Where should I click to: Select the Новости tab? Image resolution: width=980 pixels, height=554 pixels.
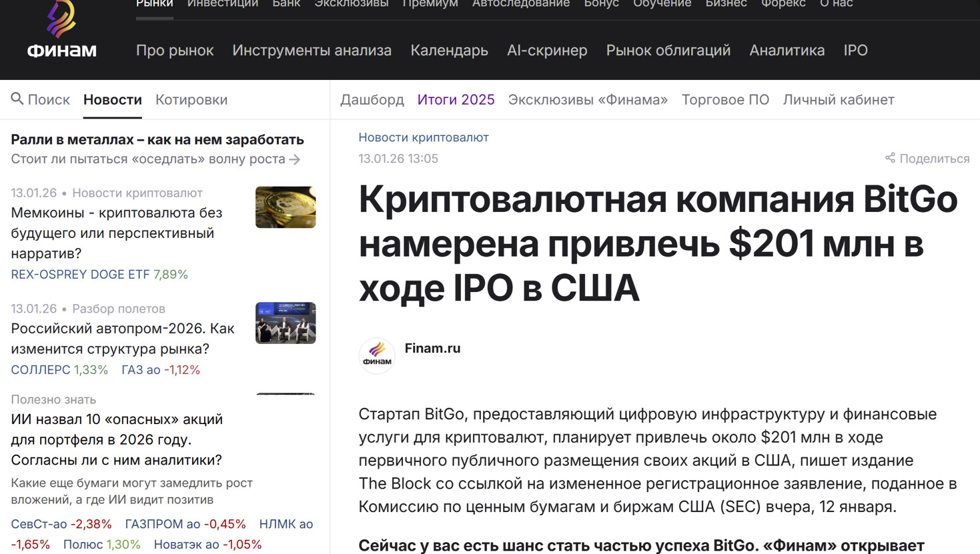(x=112, y=100)
